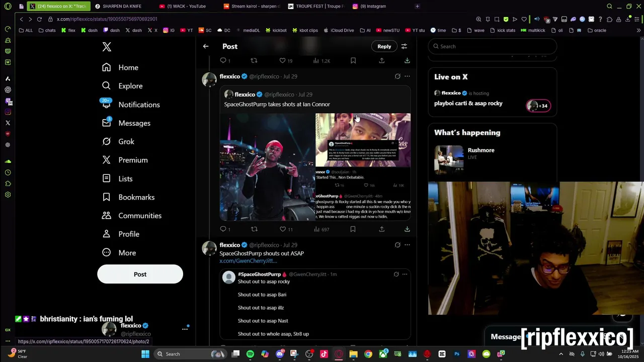The image size is (644, 362).
Task: Reply to the post with 697 views
Action: pyautogui.click(x=223, y=229)
